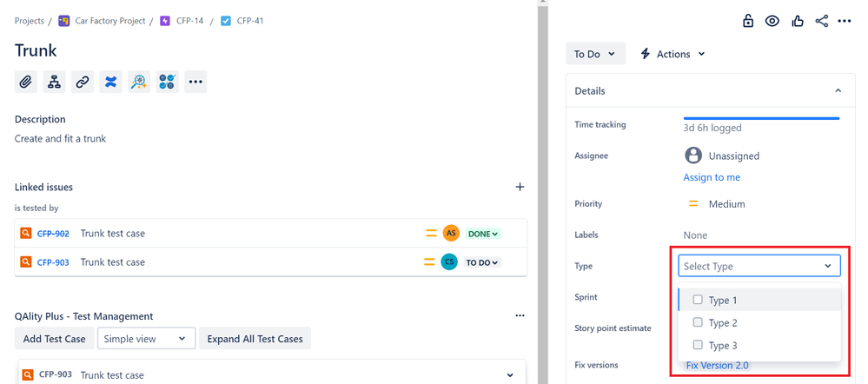Open the Simple view dropdown
The image size is (868, 384).
(147, 339)
